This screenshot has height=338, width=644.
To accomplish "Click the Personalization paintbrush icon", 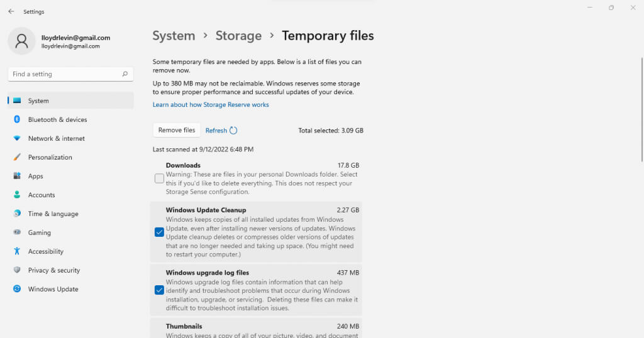I will click(17, 157).
